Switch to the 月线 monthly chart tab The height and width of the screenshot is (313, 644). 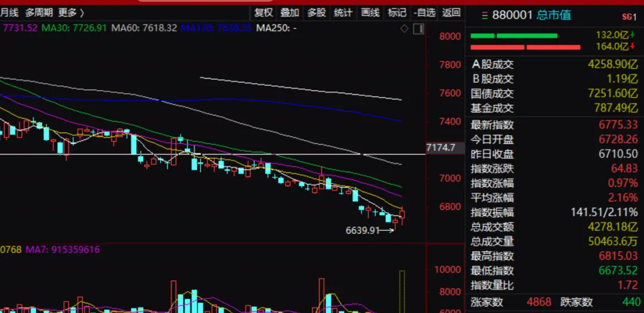[x=10, y=12]
